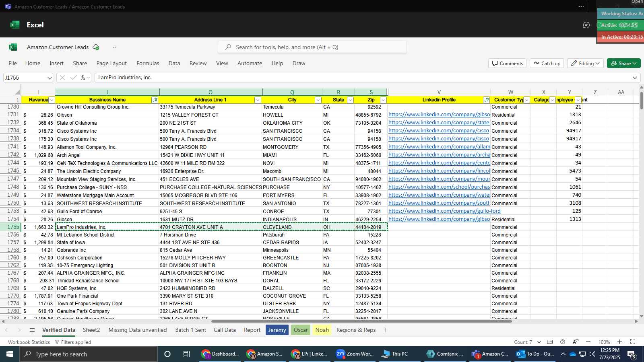This screenshot has height=362, width=644.
Task: Expand the Name Box dropdown
Action: tap(50, 78)
